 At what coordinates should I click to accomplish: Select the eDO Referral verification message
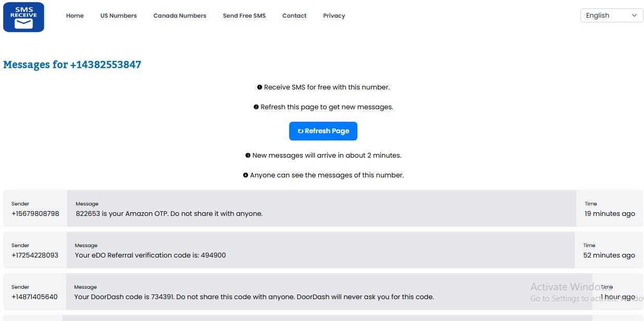(151, 255)
